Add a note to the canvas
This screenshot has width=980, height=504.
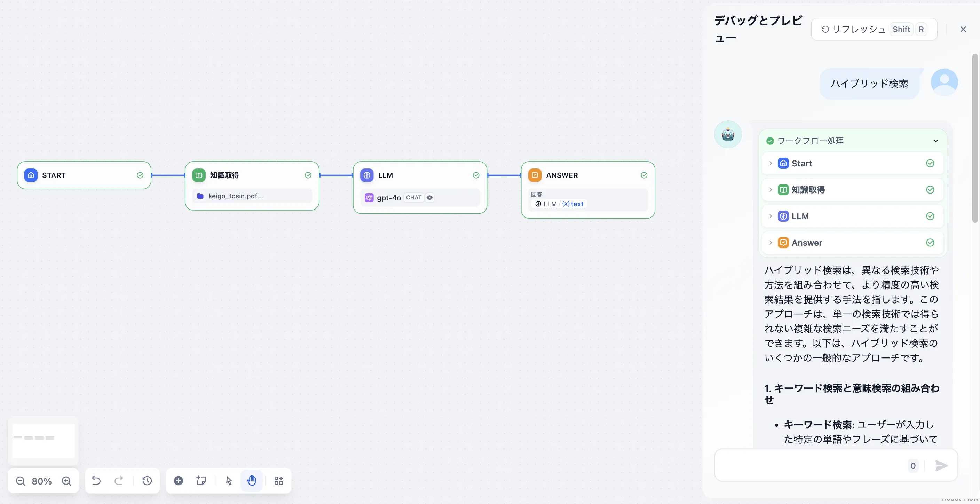[201, 481]
